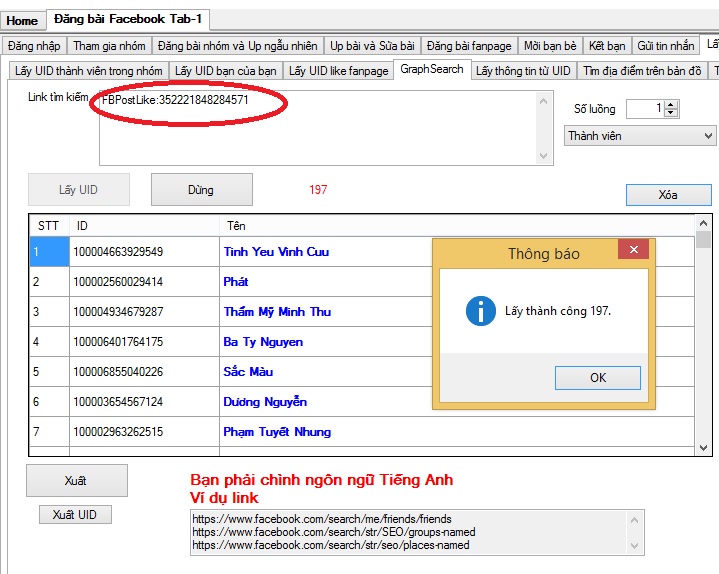This screenshot has width=719, height=574.
Task: Click the ID column header
Action: pyautogui.click(x=144, y=226)
